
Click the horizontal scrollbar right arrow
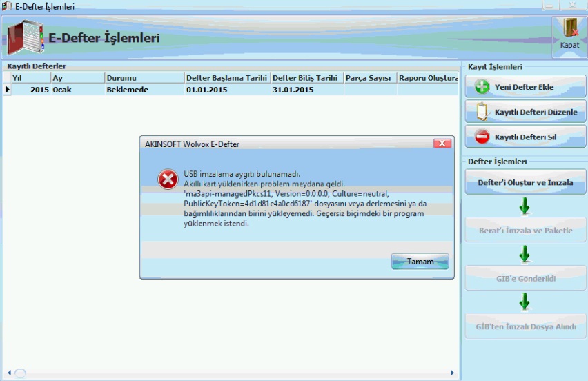point(452,373)
